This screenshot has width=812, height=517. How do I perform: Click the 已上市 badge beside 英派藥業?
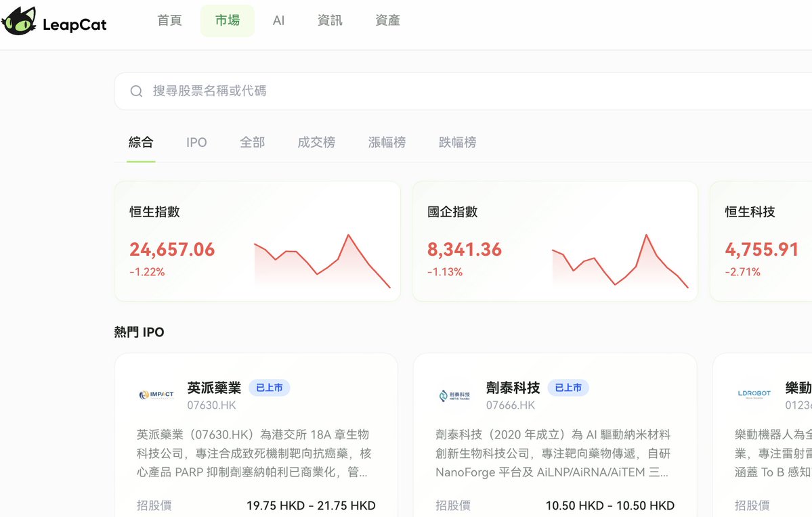point(270,388)
